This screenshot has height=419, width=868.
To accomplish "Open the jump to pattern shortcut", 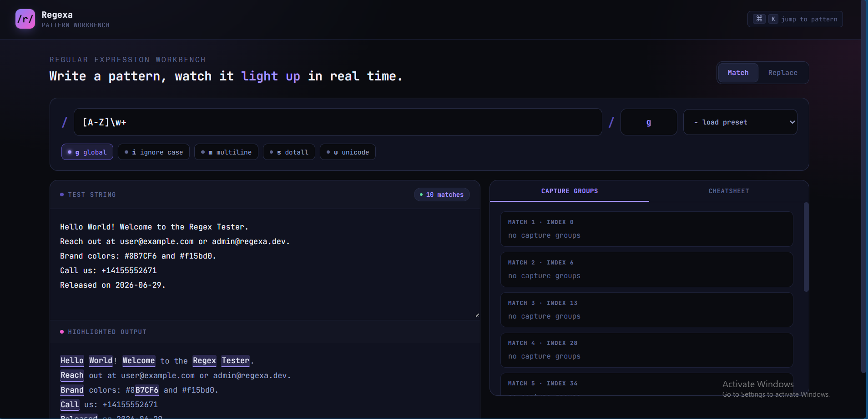I will 795,19.
